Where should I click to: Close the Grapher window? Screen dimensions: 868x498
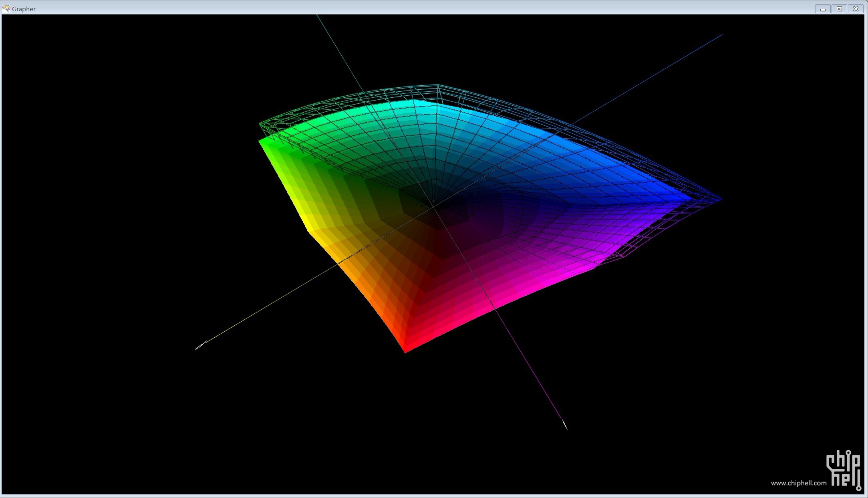(856, 9)
